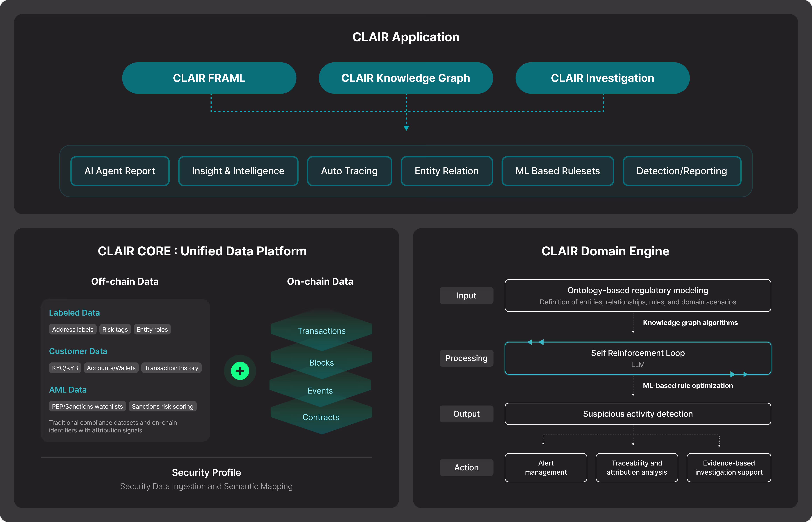
Task: Open the CLAIR Investigation pill
Action: tap(602, 78)
